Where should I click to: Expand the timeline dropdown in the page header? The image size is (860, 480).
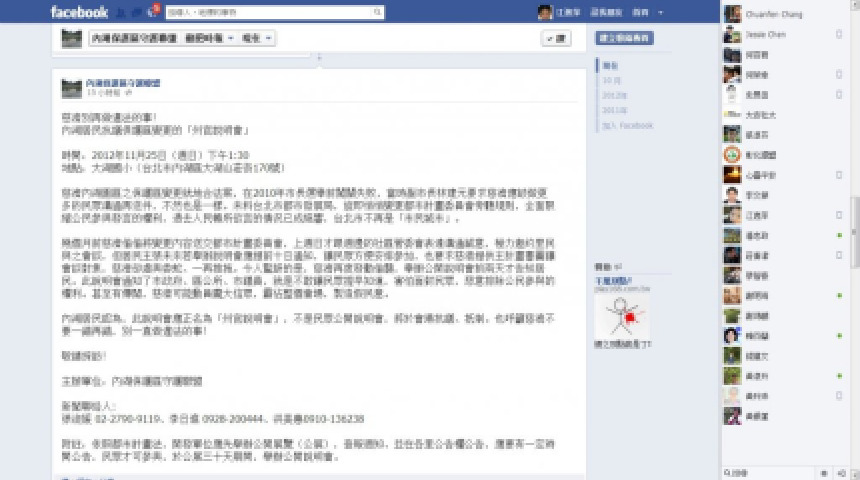[x=208, y=38]
